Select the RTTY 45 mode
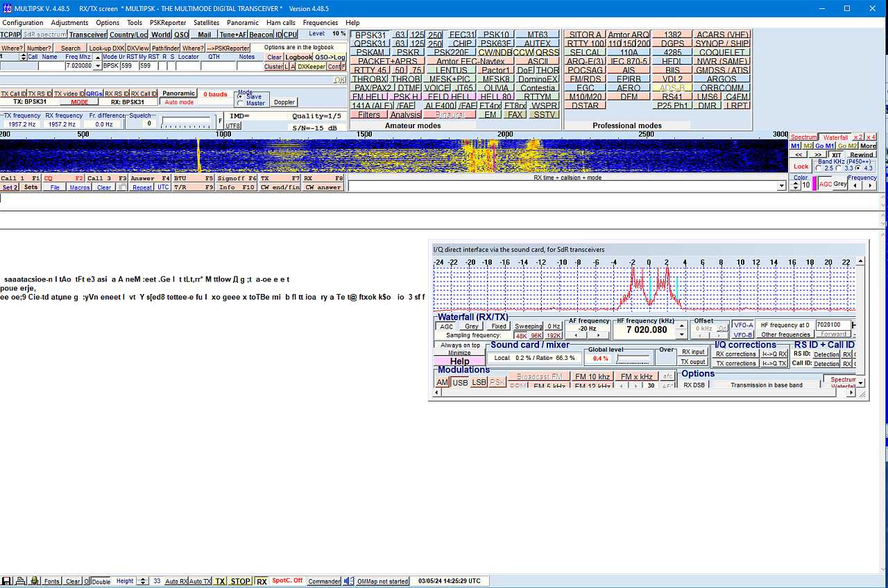 370,70
